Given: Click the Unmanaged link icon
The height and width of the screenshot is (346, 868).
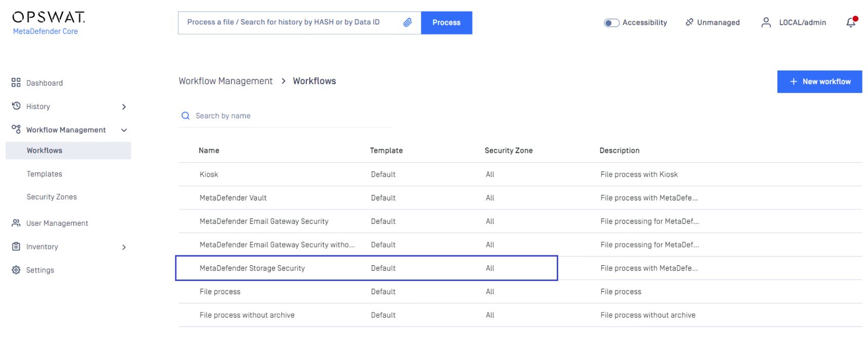Looking at the screenshot, I should (690, 22).
